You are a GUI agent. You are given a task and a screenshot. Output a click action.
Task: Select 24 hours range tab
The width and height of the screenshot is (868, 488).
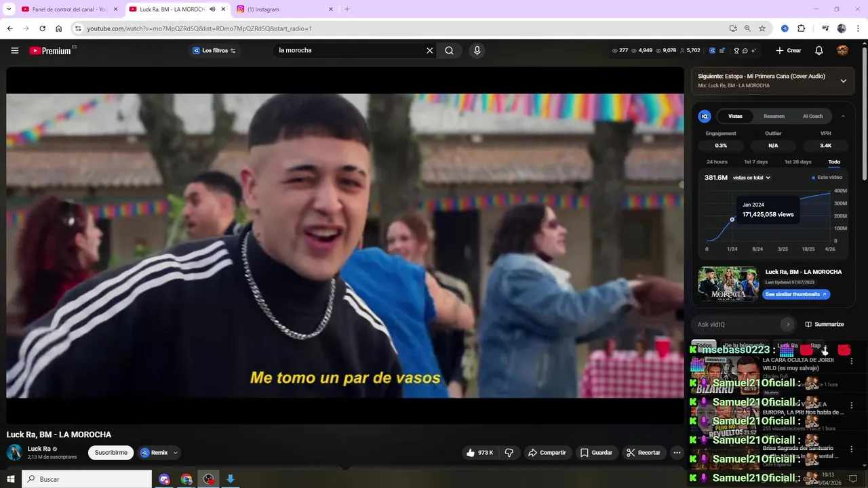(x=717, y=162)
